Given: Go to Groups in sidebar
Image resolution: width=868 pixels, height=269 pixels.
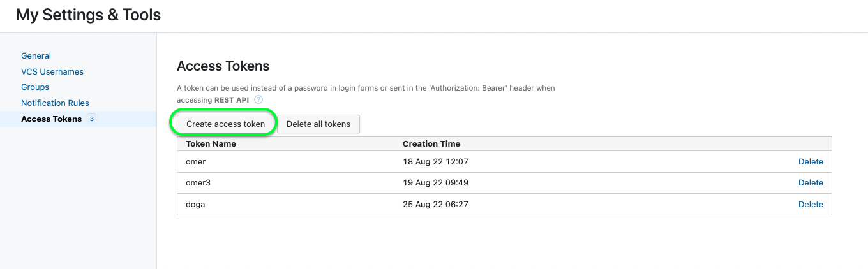Looking at the screenshot, I should tap(35, 87).
